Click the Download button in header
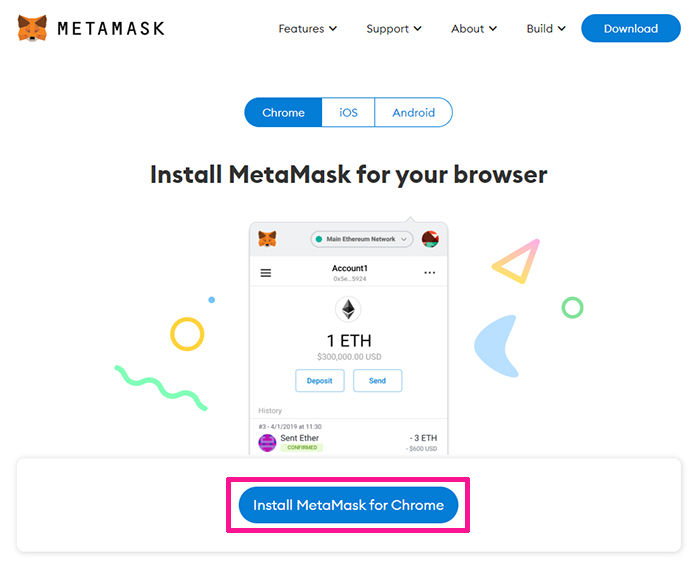Screen dimensions: 700x565 (631, 28)
